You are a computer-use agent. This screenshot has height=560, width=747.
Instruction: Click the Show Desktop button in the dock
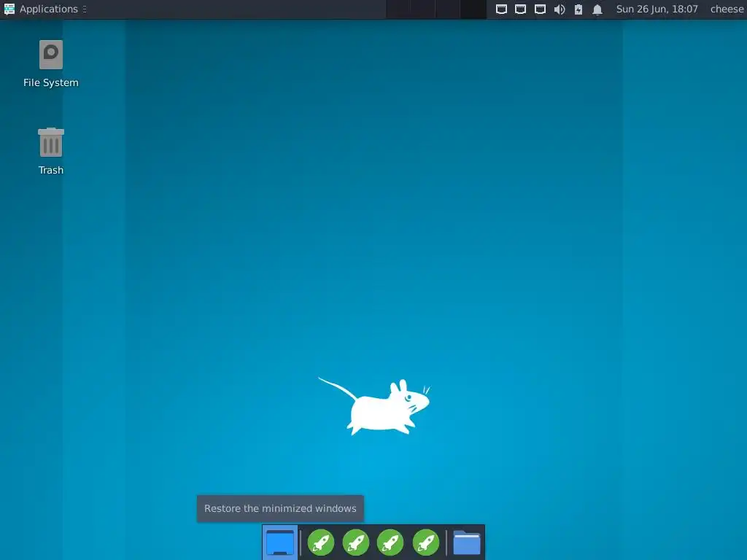click(280, 542)
